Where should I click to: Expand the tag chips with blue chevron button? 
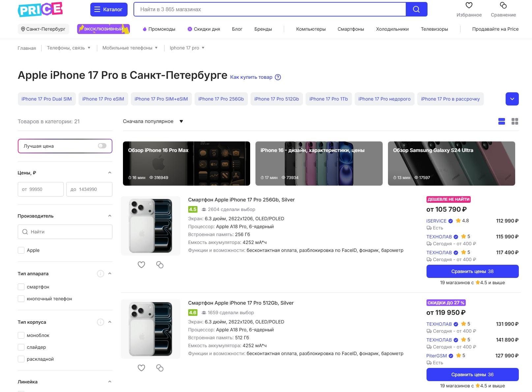(x=512, y=99)
